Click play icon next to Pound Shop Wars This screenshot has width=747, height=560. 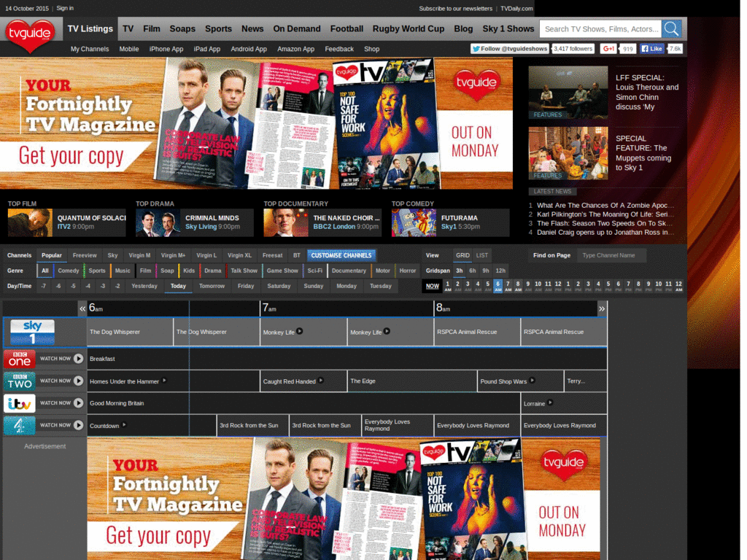(532, 381)
